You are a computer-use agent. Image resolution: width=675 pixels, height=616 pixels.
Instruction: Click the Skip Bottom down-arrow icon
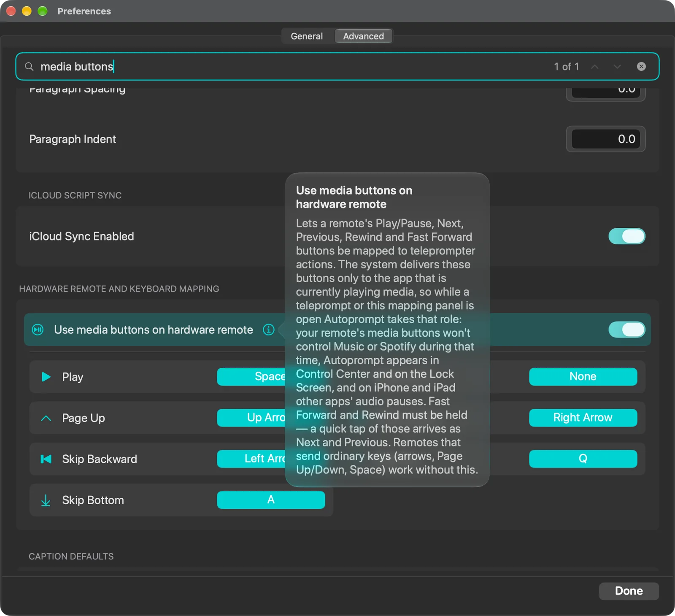(x=46, y=500)
